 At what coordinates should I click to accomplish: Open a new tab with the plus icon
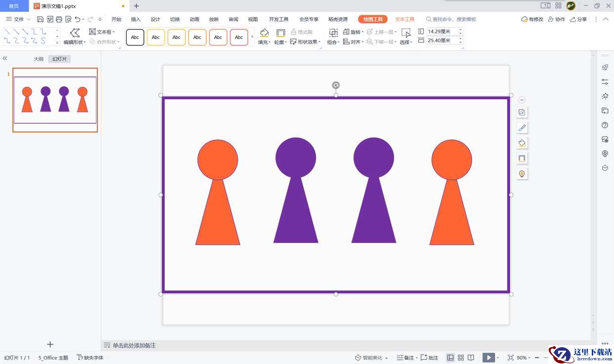click(x=136, y=6)
